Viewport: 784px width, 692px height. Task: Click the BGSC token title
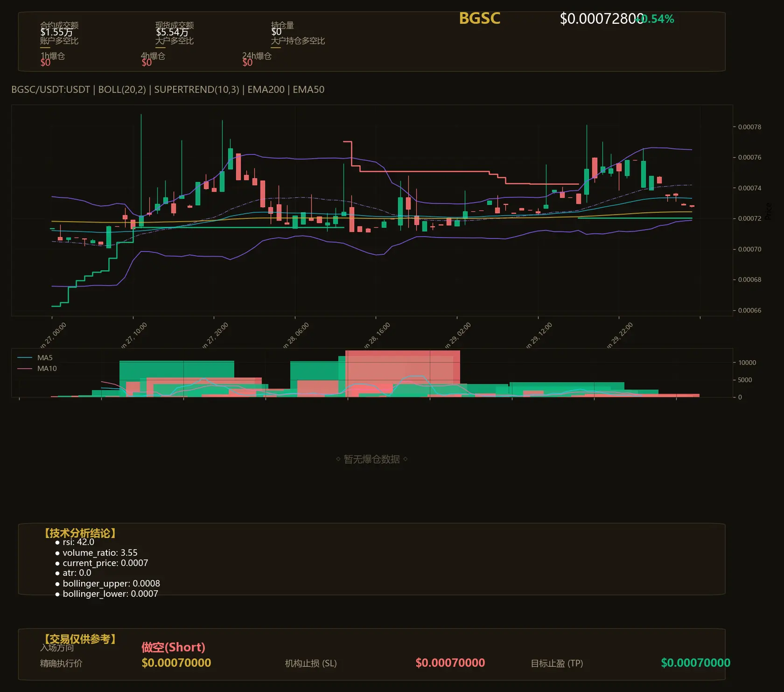[x=479, y=18]
